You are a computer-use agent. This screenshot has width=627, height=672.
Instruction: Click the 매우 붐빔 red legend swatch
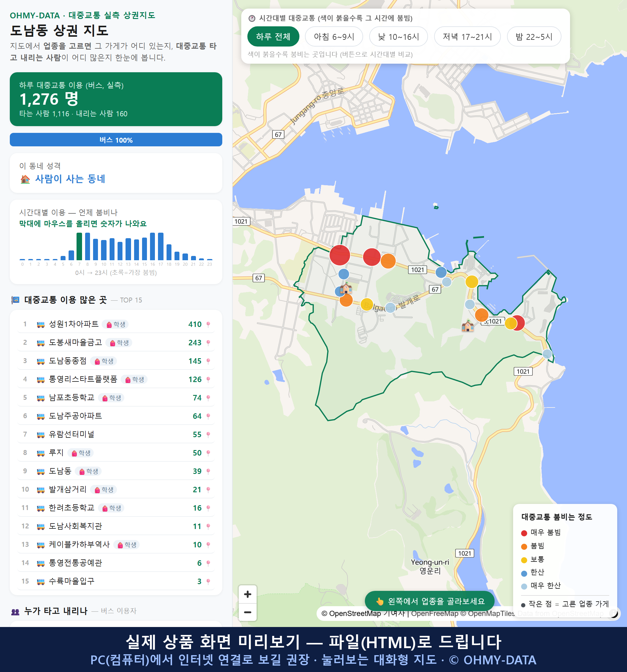coord(524,533)
